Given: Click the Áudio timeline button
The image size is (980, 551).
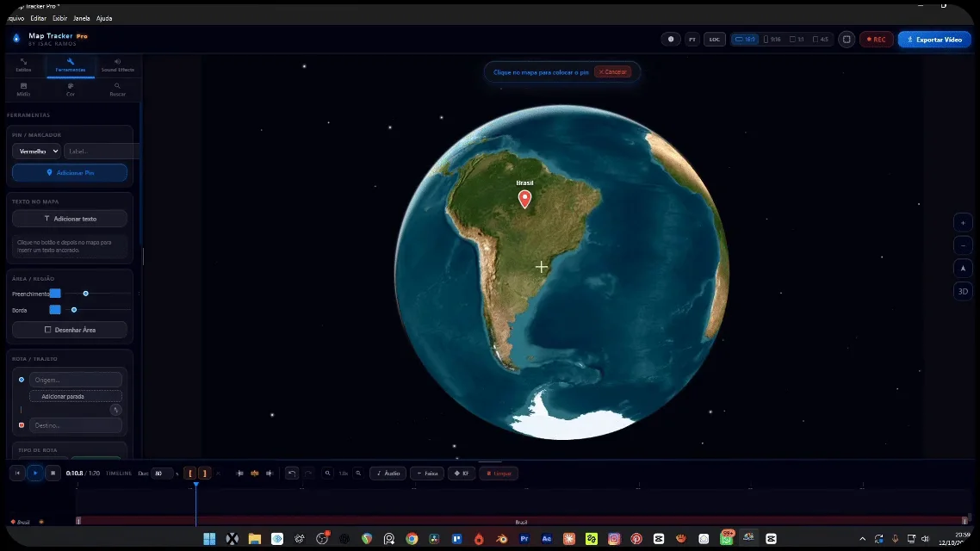Looking at the screenshot, I should click(x=388, y=473).
